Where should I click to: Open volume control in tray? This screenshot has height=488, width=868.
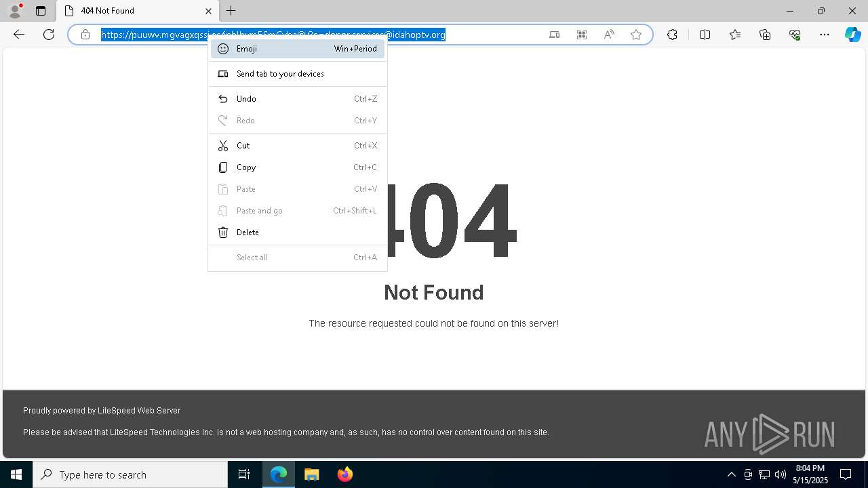[x=781, y=474]
